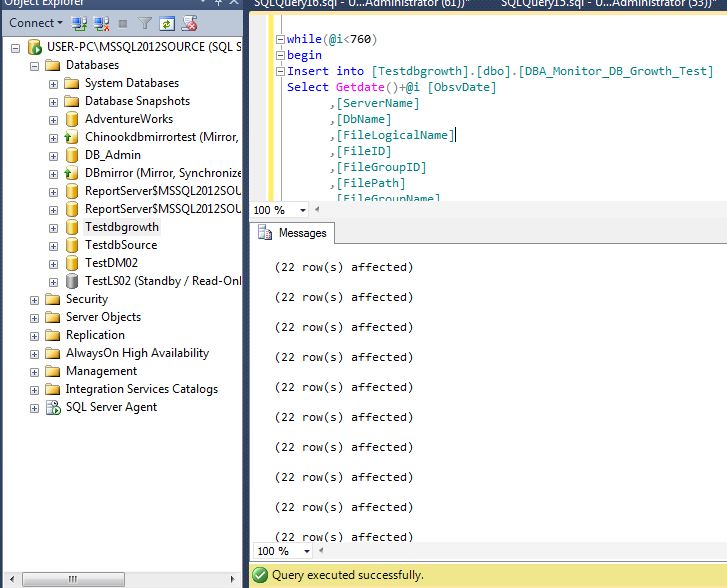Click the DB_Admin database icon
This screenshot has height=588, width=727.
point(72,155)
